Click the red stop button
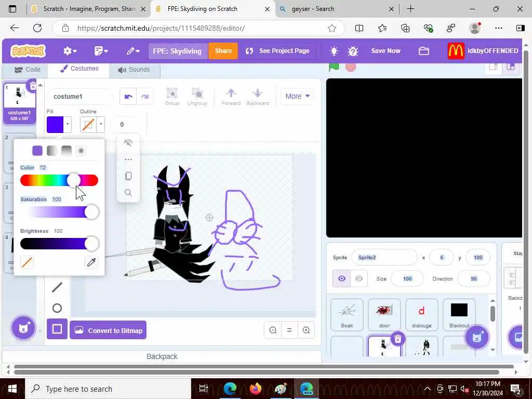Viewport: 532px width, 399px height. point(351,67)
